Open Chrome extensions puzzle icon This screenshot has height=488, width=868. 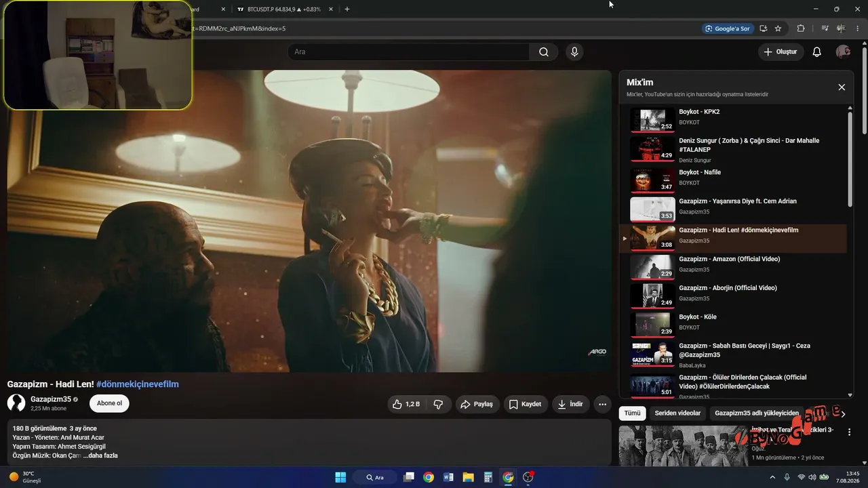tap(801, 28)
